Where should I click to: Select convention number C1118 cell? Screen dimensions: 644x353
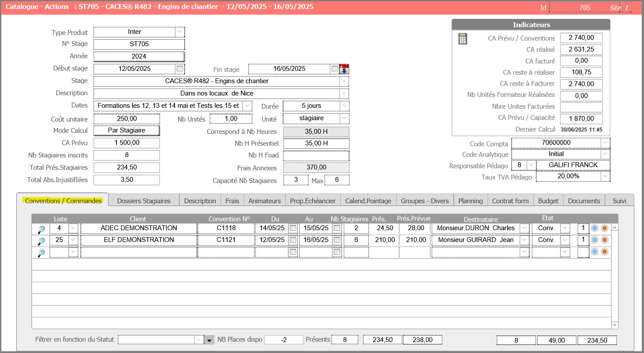[226, 228]
